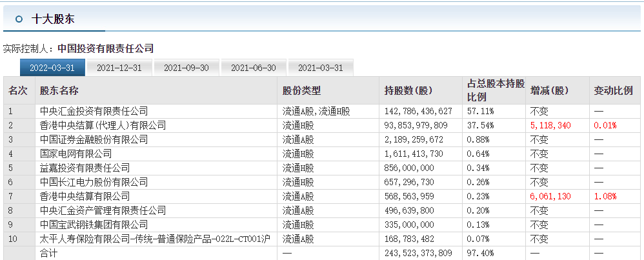
Task: Select the 2022-03-31 date tab
Action: (52, 68)
